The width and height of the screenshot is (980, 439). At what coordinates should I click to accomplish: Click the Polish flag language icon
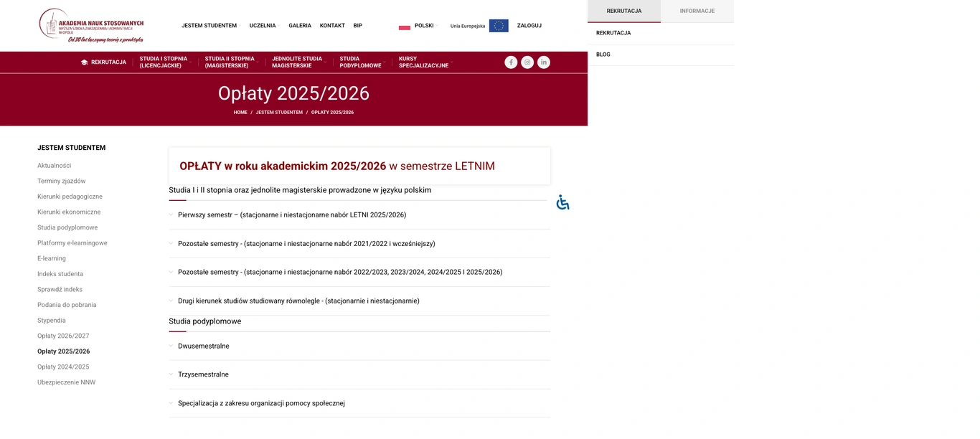coord(405,26)
